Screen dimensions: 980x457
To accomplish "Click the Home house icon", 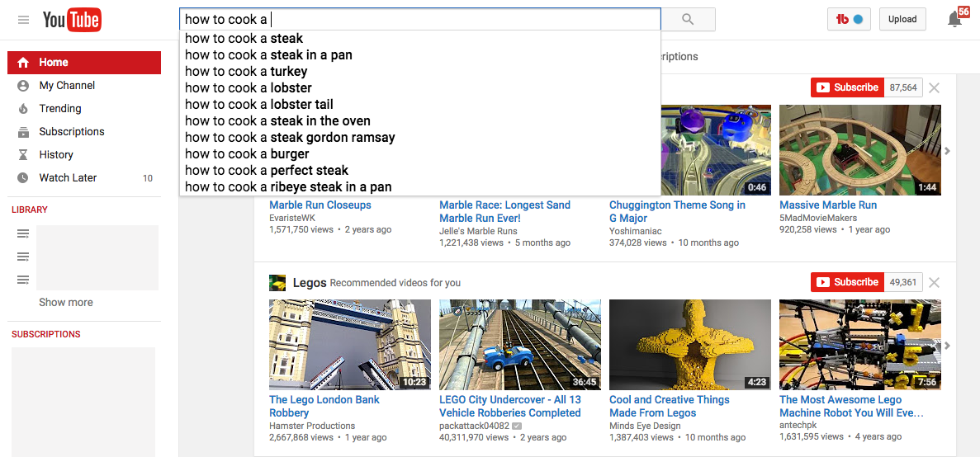I will (x=23, y=63).
